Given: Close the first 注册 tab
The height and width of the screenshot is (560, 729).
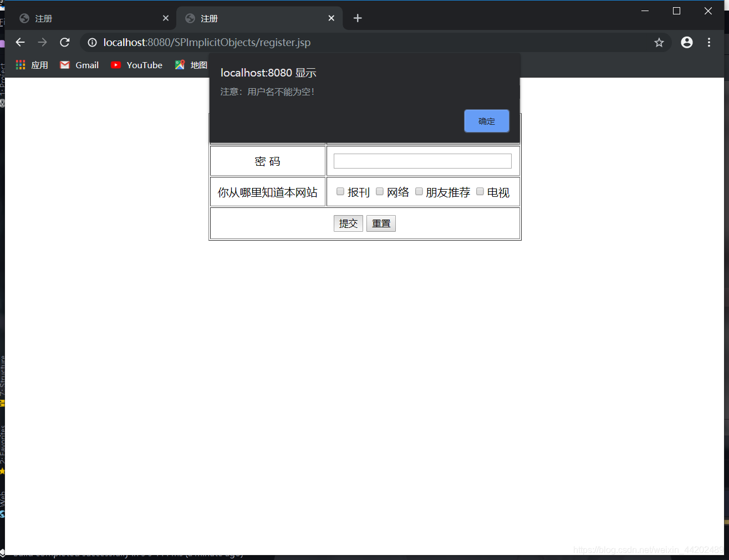Looking at the screenshot, I should pyautogui.click(x=165, y=18).
